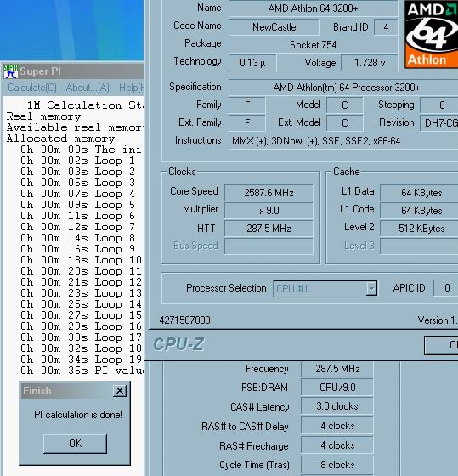Open the Processor Selection CPU #1 dropdown
The width and height of the screenshot is (458, 476).
(x=325, y=288)
